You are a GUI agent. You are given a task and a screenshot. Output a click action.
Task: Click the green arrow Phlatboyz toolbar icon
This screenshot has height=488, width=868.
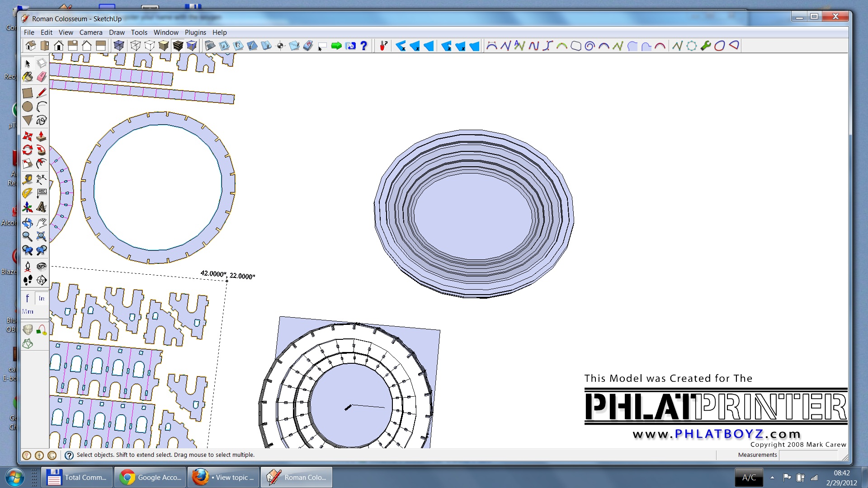(336, 46)
